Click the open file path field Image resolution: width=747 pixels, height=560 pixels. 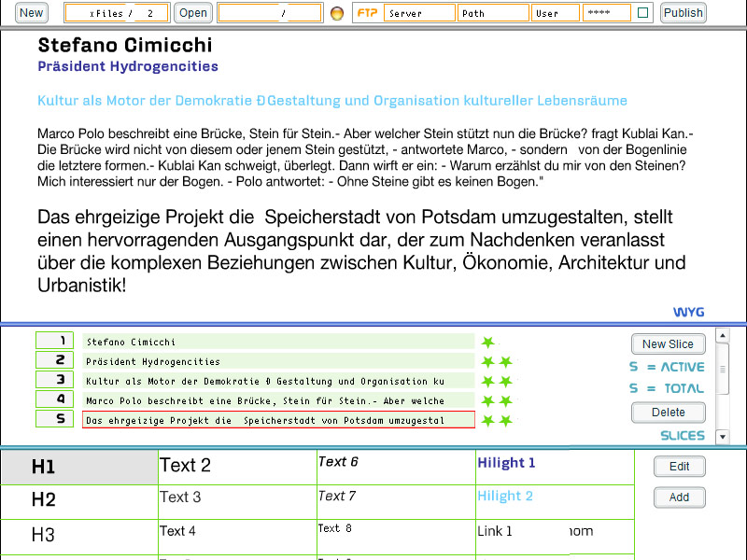tap(270, 13)
